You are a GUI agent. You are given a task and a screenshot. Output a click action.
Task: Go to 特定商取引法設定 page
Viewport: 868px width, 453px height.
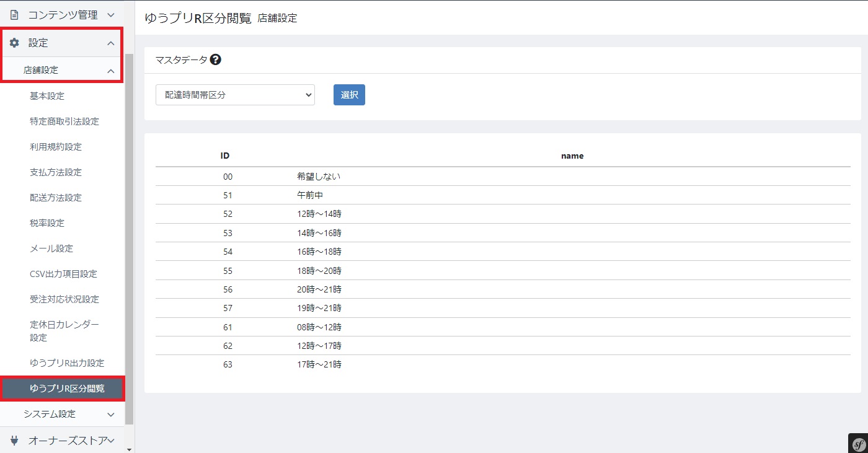pos(64,121)
